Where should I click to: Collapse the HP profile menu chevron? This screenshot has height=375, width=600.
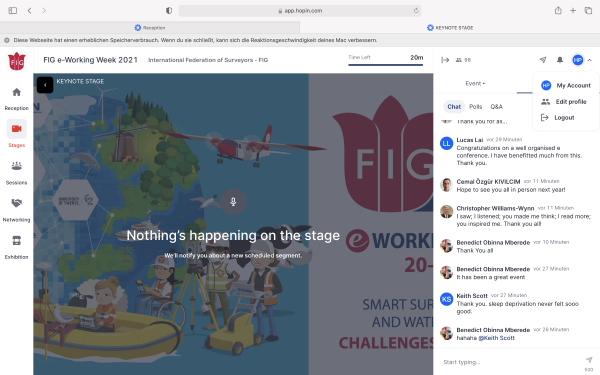(590, 60)
